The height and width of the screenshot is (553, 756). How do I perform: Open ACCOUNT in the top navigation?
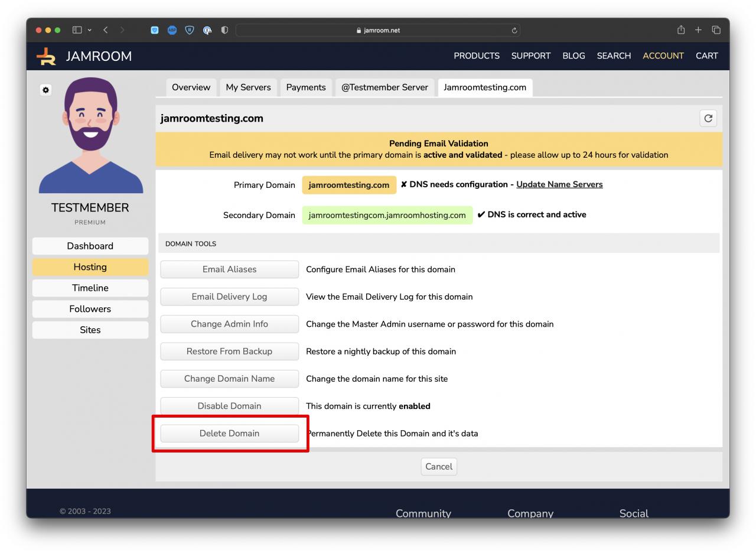click(663, 56)
